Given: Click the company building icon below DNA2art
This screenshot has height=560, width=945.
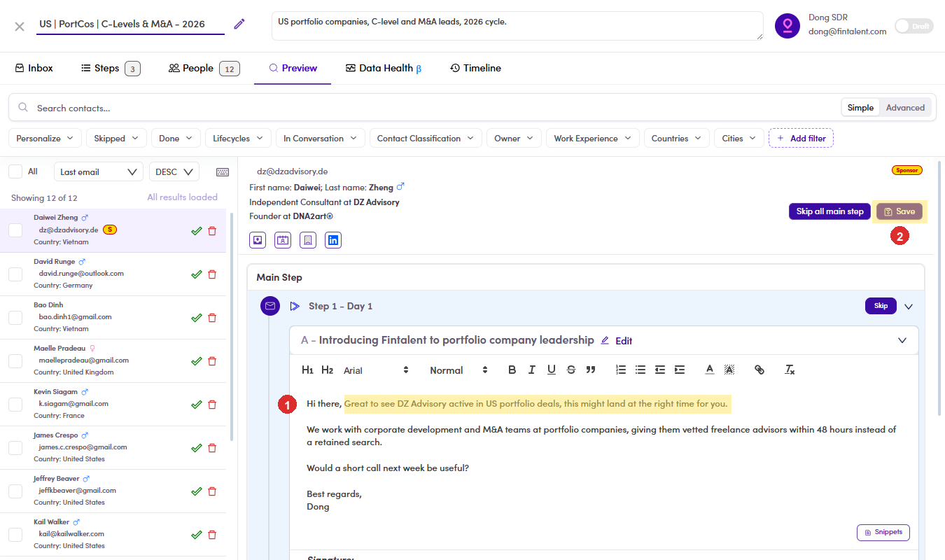Looking at the screenshot, I should pyautogui.click(x=308, y=240).
